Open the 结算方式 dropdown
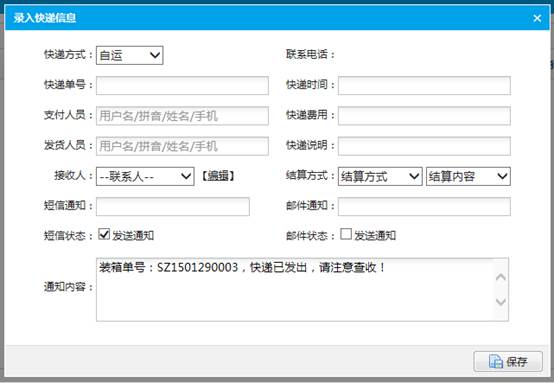554x383 pixels. [380, 176]
